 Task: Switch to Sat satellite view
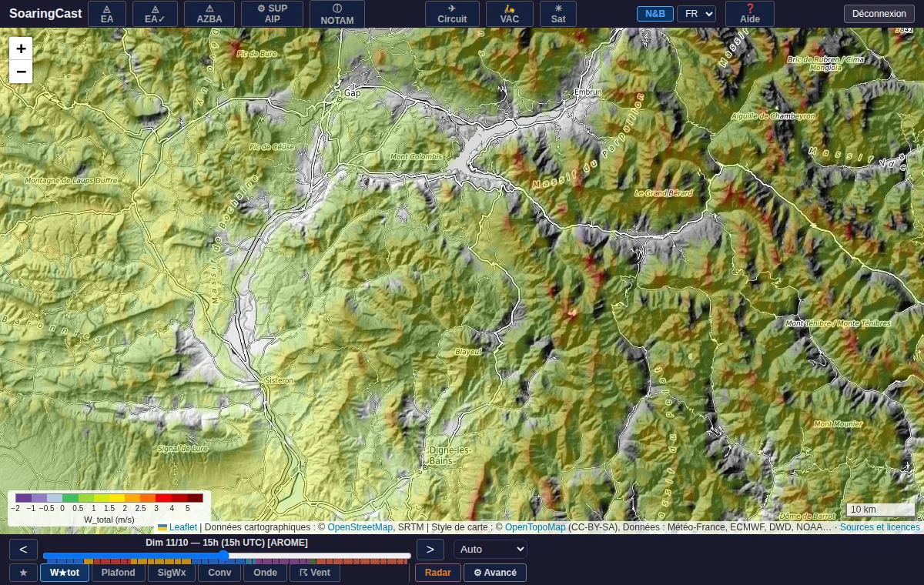[558, 14]
